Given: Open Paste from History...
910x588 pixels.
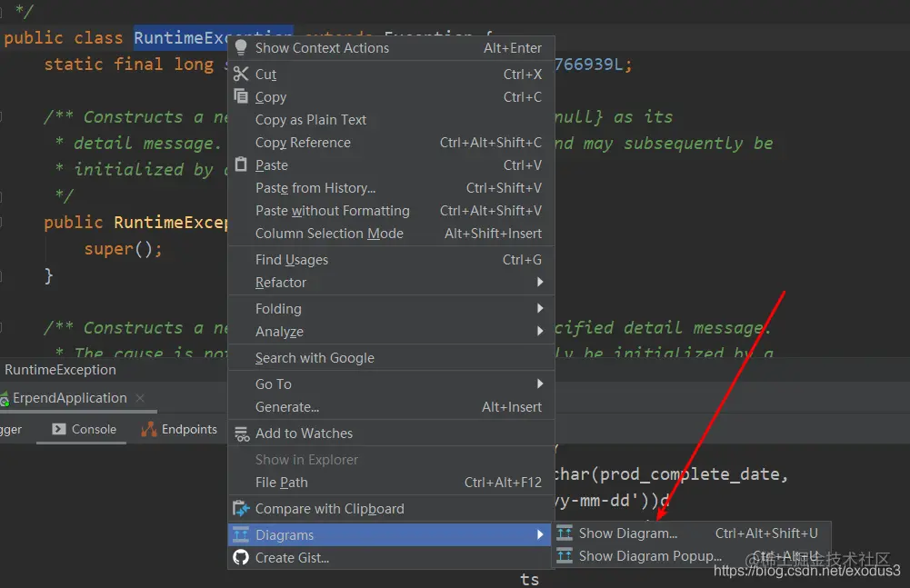Looking at the screenshot, I should coord(392,187).
